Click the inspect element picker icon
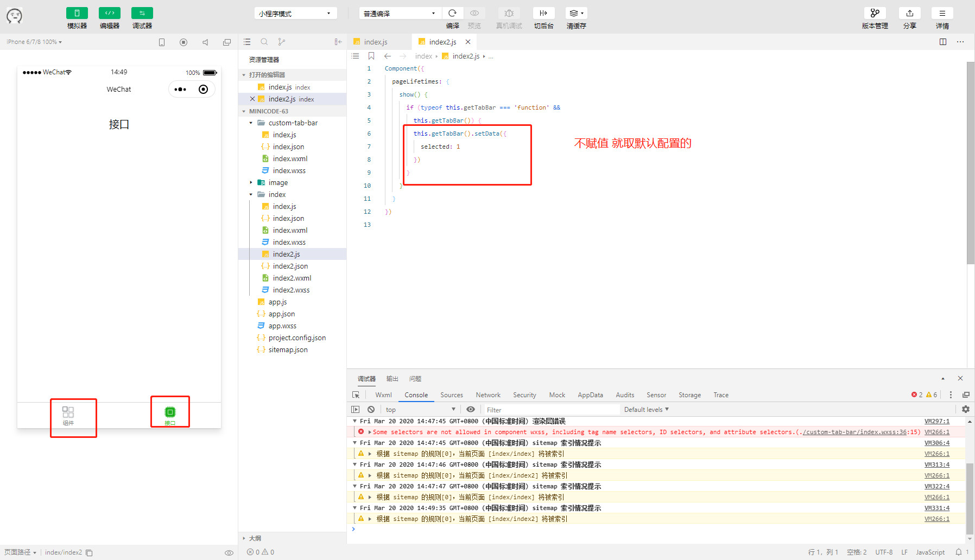Viewport: 975px width, 560px height. coord(356,395)
